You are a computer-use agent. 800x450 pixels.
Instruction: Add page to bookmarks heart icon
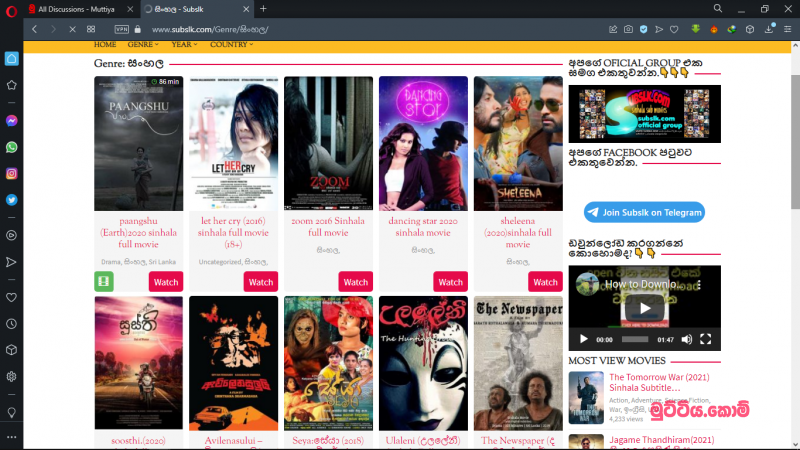(674, 30)
